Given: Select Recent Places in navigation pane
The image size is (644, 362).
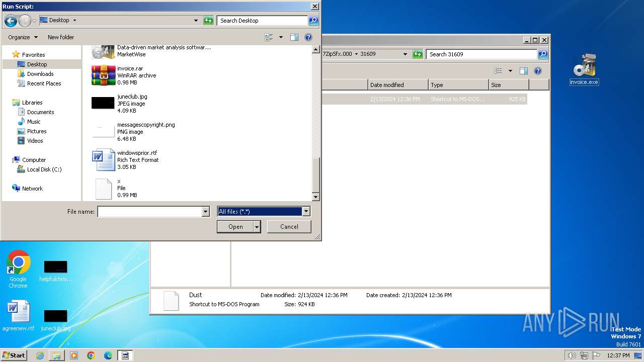Looking at the screenshot, I should coord(44,83).
